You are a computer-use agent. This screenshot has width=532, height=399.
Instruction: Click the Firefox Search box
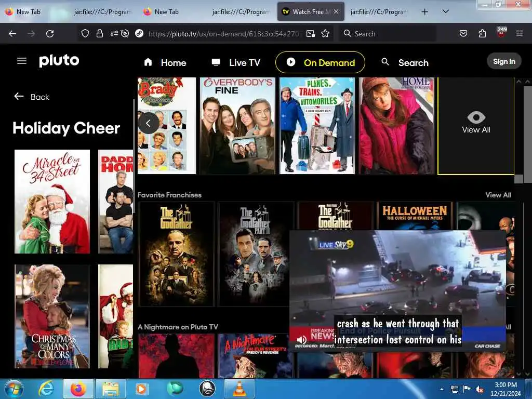(388, 34)
